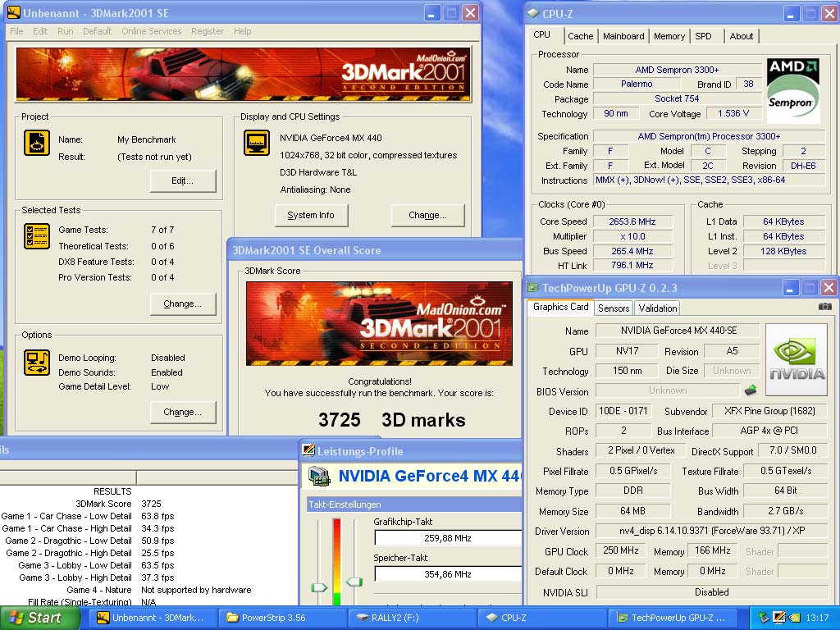Screen dimensions: 840x630
Task: Click the GPU-Z screenshot camera icon
Action: click(x=825, y=307)
